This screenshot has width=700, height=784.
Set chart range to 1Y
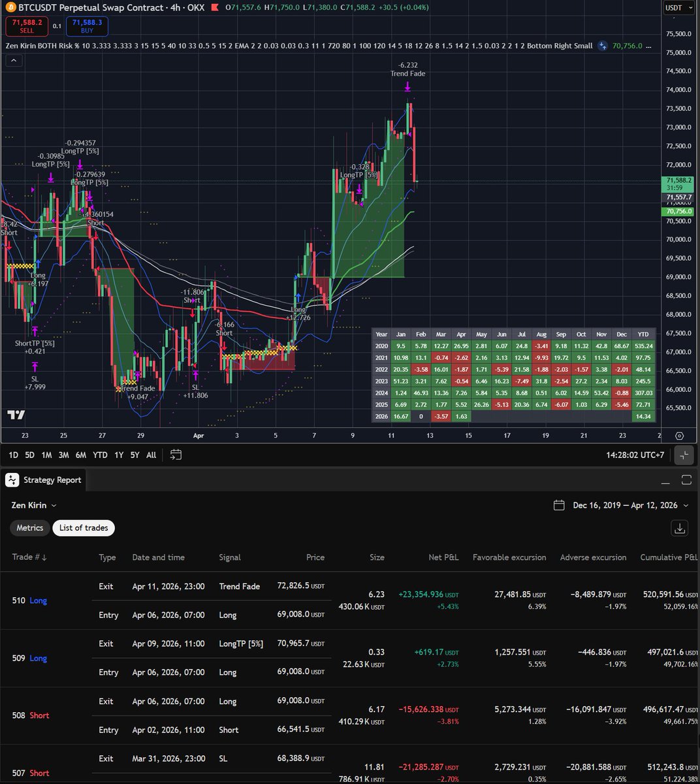coord(119,455)
